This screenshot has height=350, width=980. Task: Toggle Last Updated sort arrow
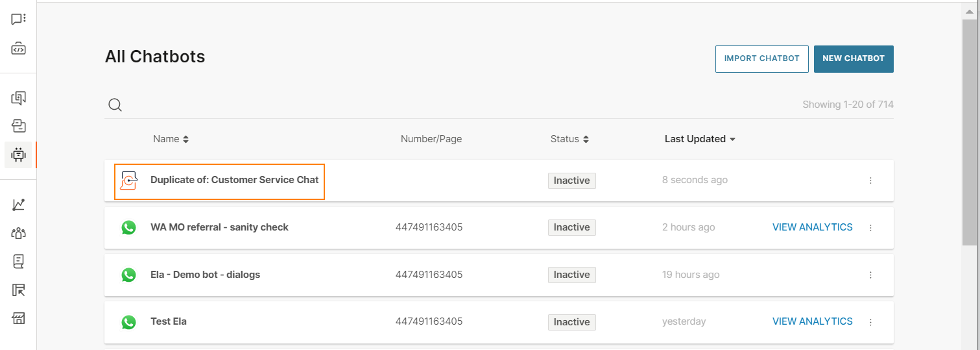(732, 139)
